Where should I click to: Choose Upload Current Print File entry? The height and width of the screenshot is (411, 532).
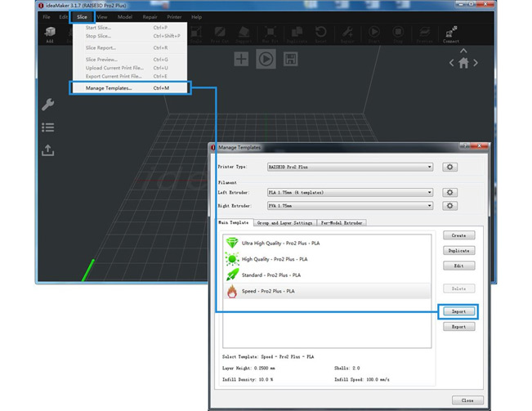coord(130,68)
